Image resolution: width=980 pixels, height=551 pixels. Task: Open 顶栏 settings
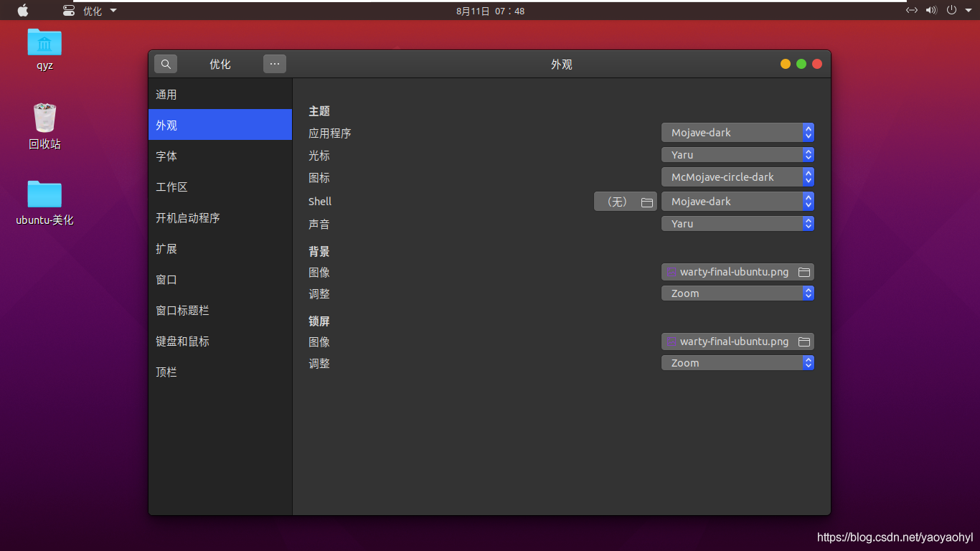[x=220, y=372]
